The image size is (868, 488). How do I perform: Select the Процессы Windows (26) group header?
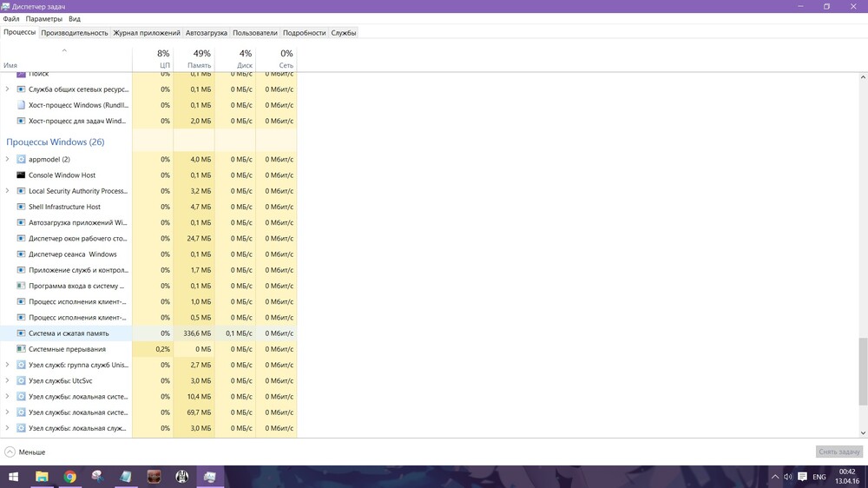56,142
